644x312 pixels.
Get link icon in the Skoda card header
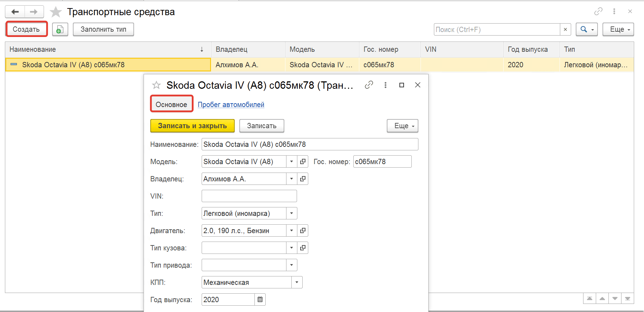(x=369, y=85)
